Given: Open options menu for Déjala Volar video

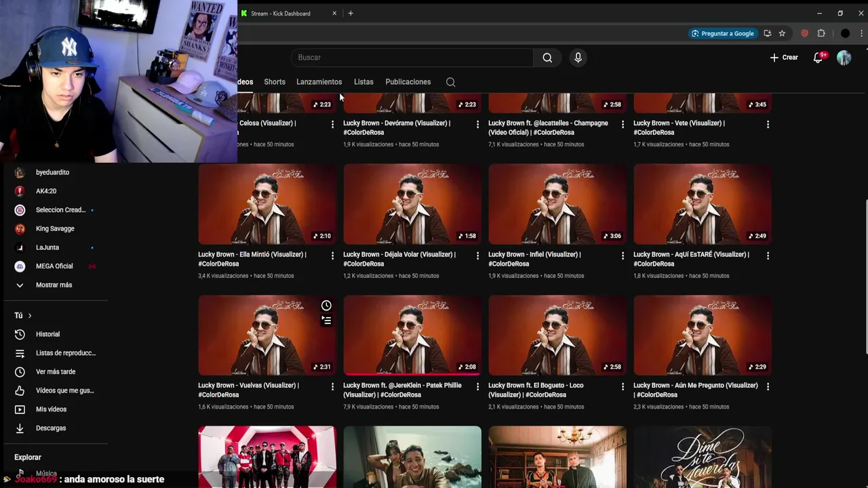Looking at the screenshot, I should pos(477,256).
